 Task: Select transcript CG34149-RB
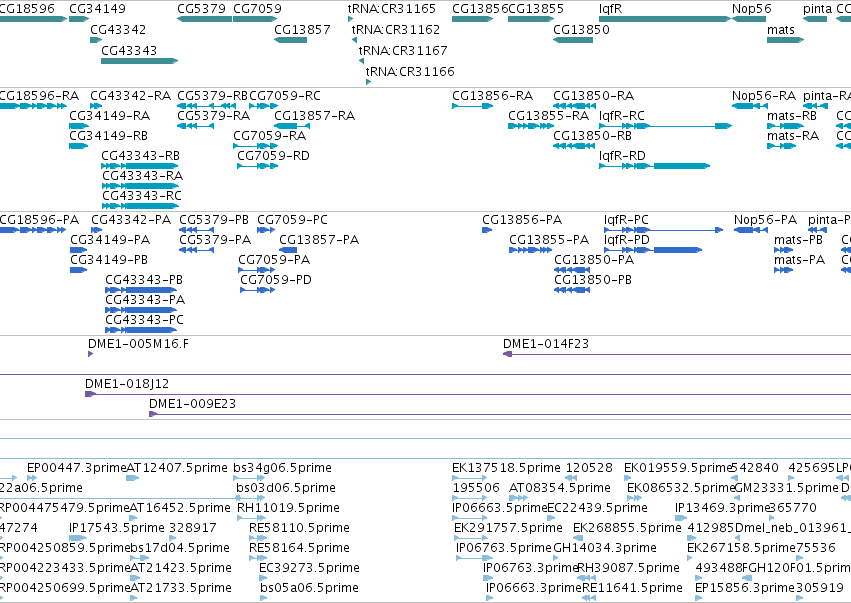pos(79,146)
